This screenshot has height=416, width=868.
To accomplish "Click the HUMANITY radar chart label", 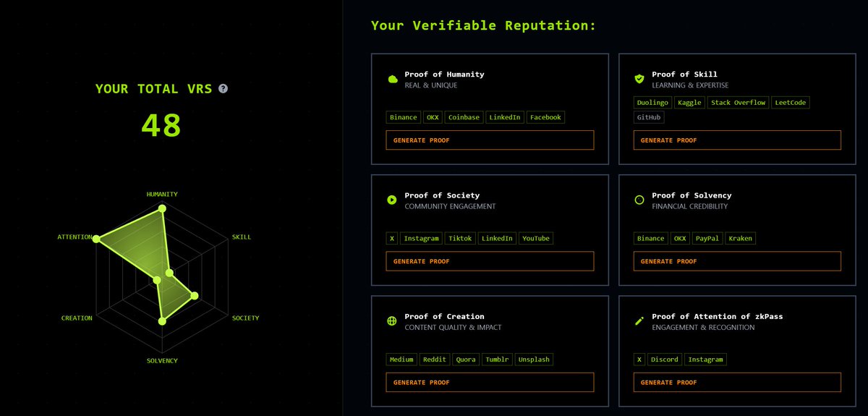I will click(162, 194).
